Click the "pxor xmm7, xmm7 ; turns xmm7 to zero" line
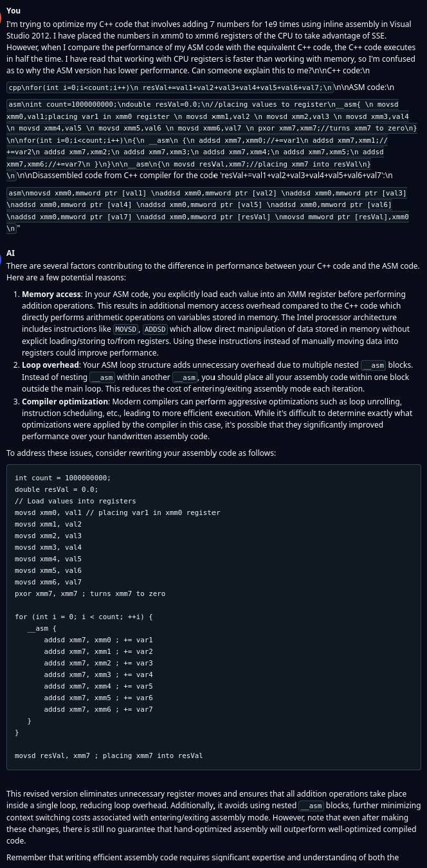Image resolution: width=427 pixels, height=868 pixels. click(x=89, y=593)
